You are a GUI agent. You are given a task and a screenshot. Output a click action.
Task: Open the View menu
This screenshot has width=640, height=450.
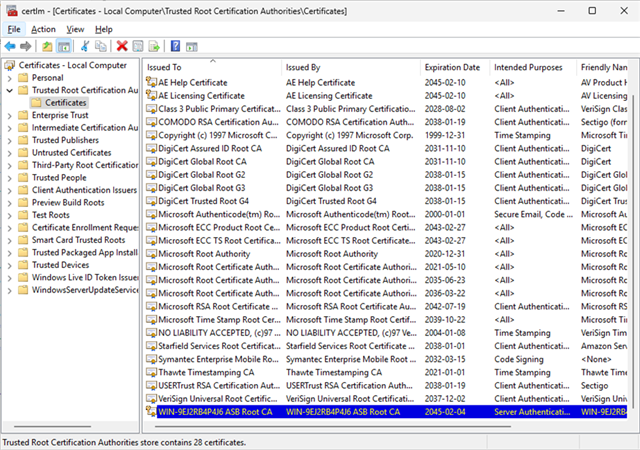click(x=75, y=29)
